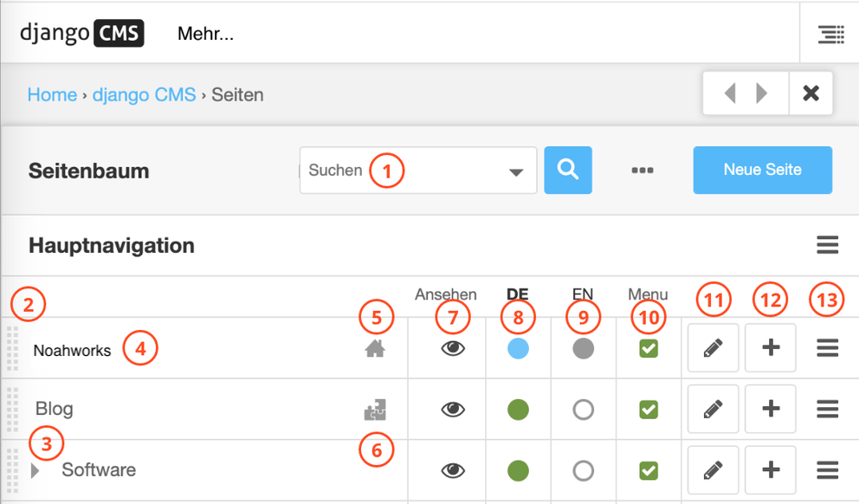859x504 pixels.
Task: Open the Hauptnavigation section menu icon
Action: click(x=827, y=245)
